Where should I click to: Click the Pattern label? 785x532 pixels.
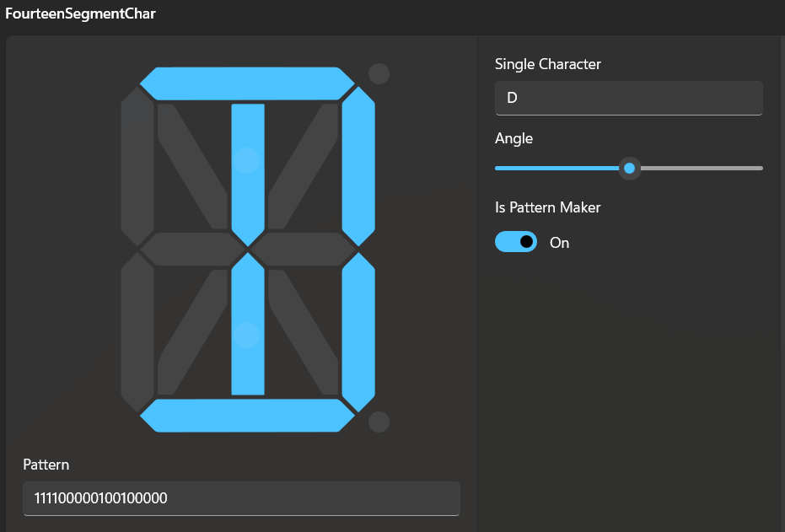click(x=46, y=465)
